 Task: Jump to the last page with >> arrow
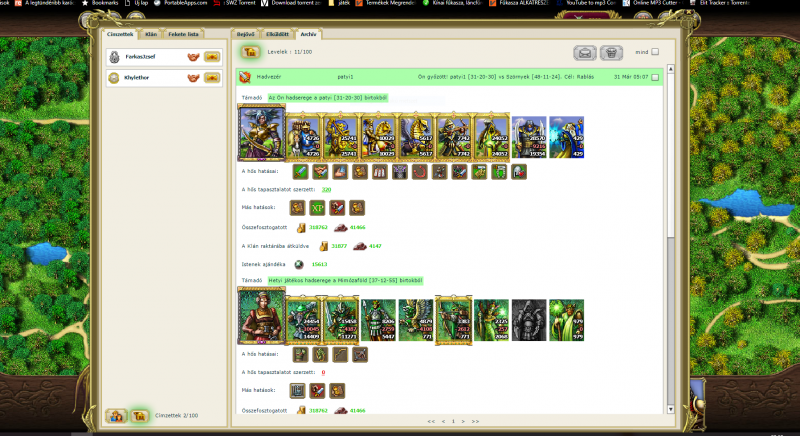pyautogui.click(x=475, y=422)
